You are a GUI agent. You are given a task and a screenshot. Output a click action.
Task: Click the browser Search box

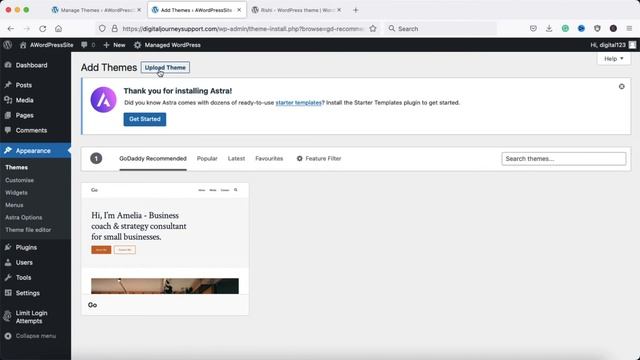point(440,29)
